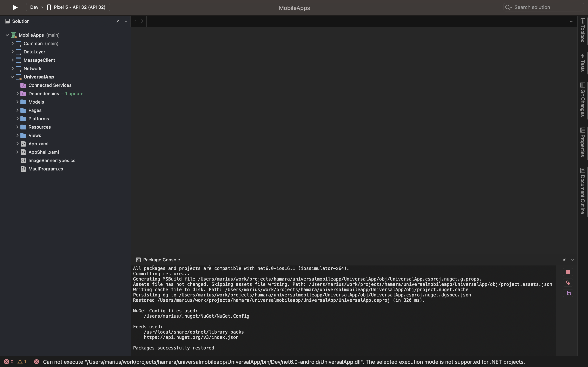Pin the Solution tool window
This screenshot has height=367, width=588.
[118, 21]
